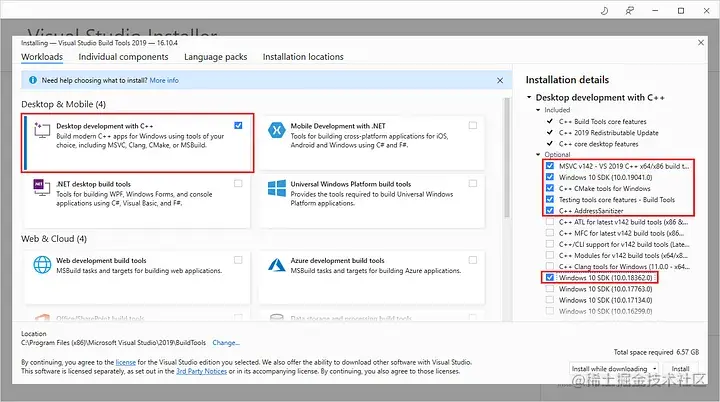Uncheck Windows 10 SDK (10.0.19041.0)
Image resolution: width=720 pixels, height=402 pixels.
pos(550,177)
